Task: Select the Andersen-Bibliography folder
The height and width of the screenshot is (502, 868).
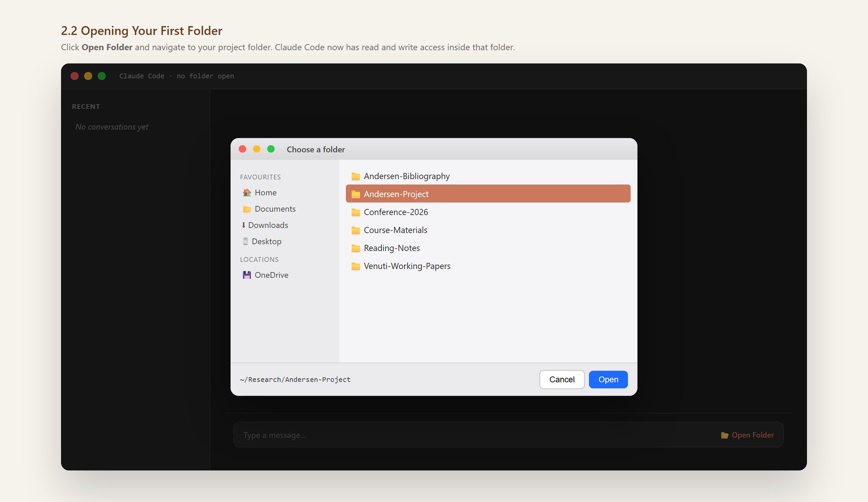Action: point(488,176)
